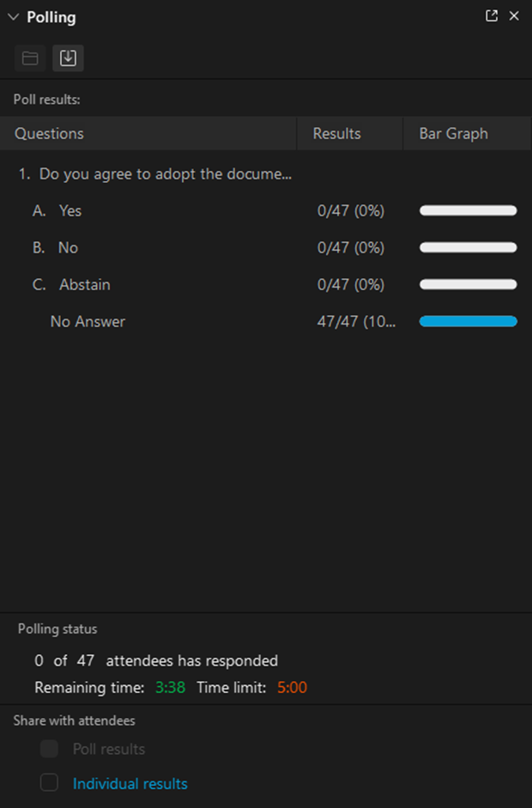Enable the Individual results checkbox
The height and width of the screenshot is (808, 532).
[x=50, y=782]
